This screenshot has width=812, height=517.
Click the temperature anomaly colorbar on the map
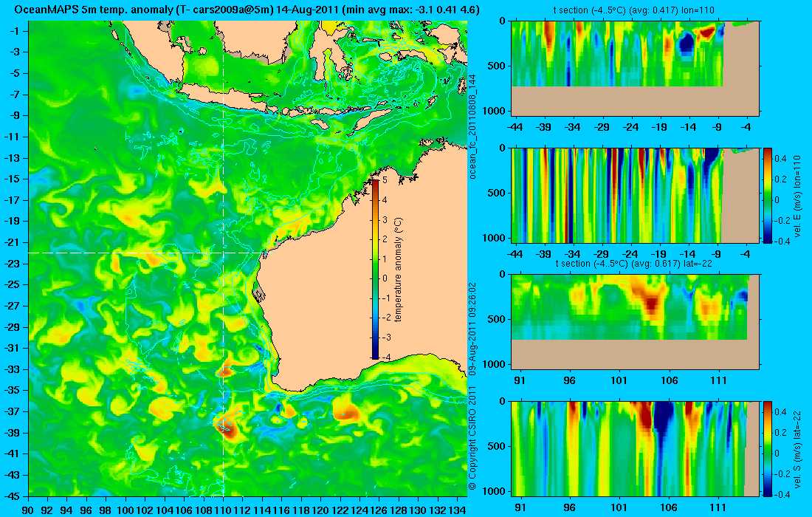375,269
